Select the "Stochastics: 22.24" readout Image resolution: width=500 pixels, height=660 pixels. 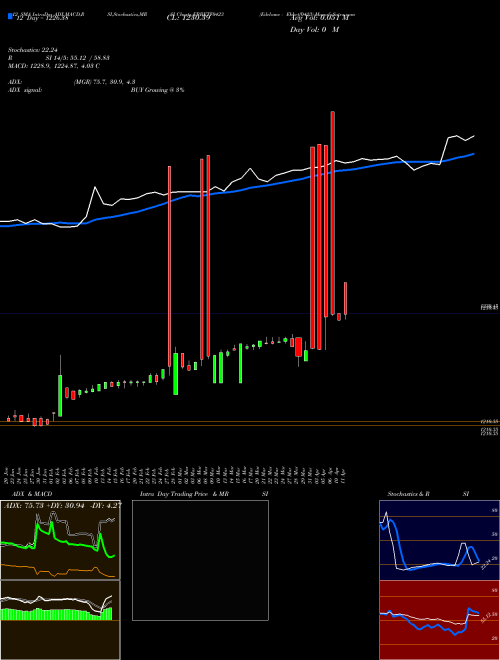pos(32,50)
